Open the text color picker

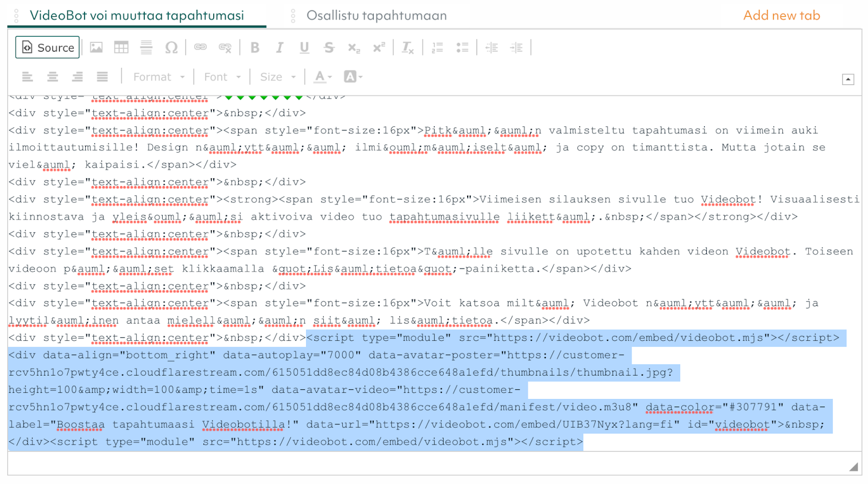[323, 77]
